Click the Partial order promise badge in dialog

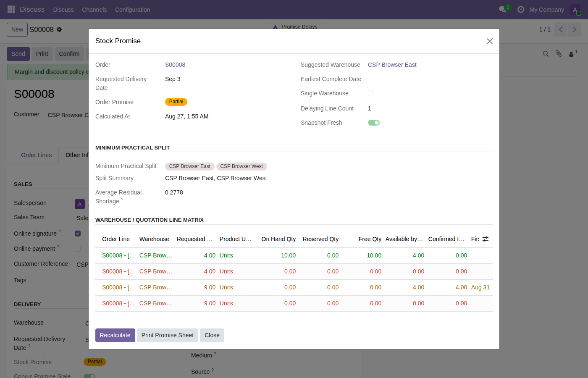176,102
